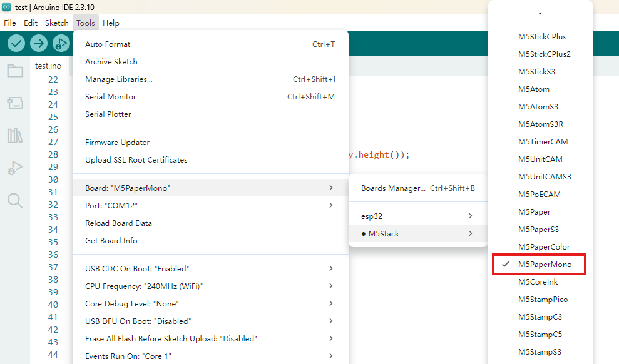Expand the M5Stack boards submenu
The height and width of the screenshot is (364, 619).
[418, 233]
